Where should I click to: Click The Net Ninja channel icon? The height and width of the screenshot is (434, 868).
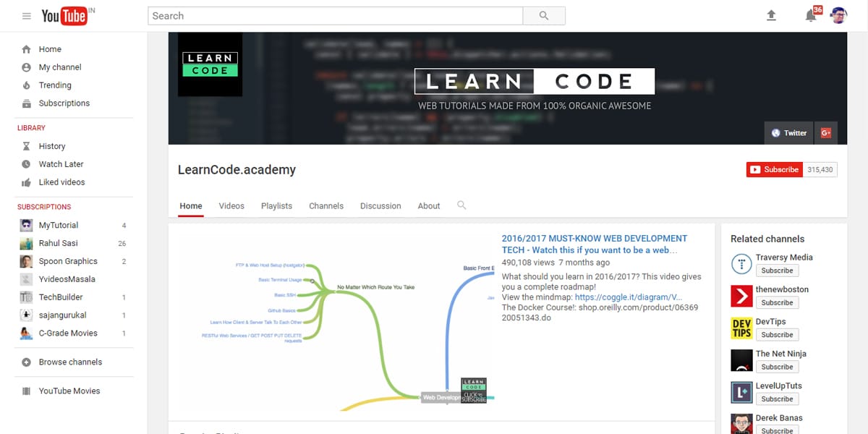[741, 360]
